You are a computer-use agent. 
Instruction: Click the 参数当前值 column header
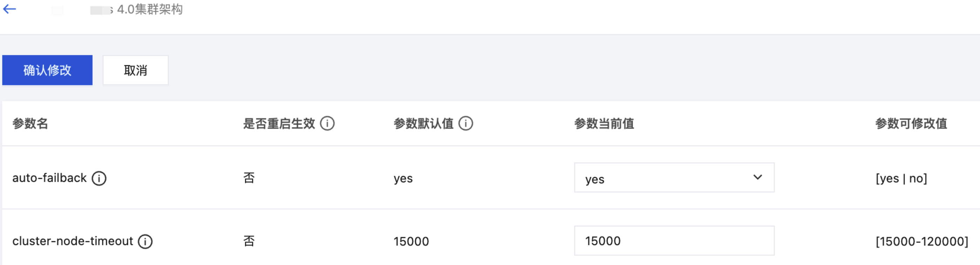(604, 124)
